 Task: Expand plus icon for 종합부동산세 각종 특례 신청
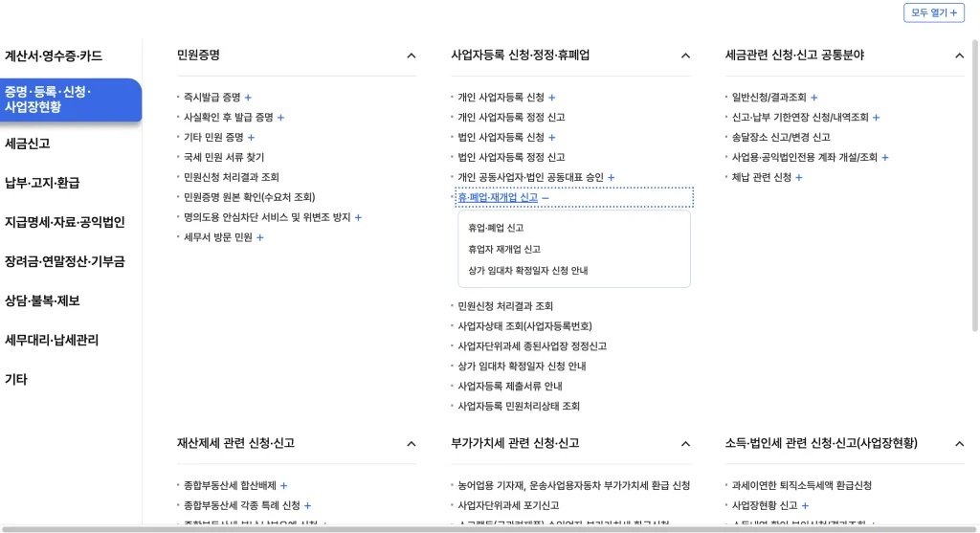307,505
